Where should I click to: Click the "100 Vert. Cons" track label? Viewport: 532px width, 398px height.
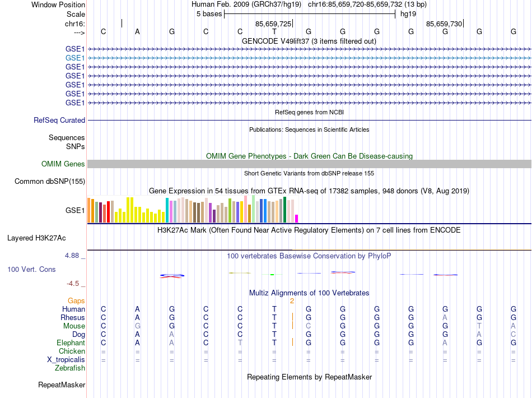[x=31, y=270]
